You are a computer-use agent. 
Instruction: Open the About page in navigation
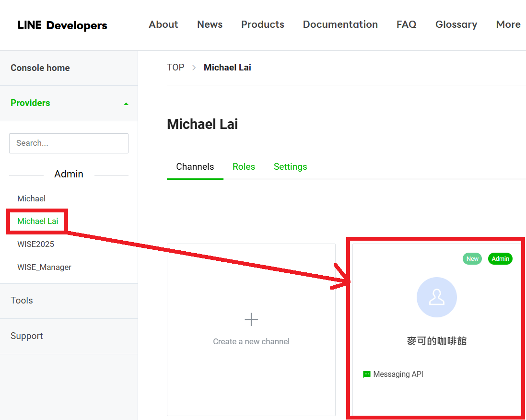[164, 24]
